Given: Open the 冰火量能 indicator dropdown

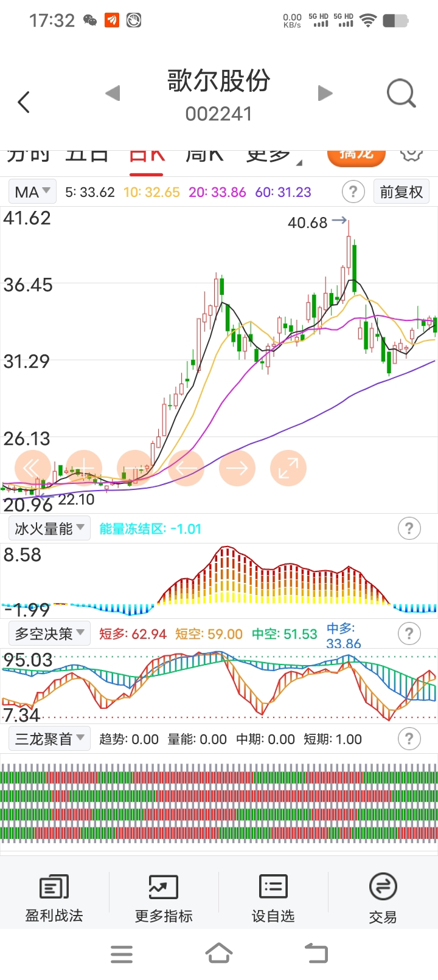Looking at the screenshot, I should click(49, 528).
